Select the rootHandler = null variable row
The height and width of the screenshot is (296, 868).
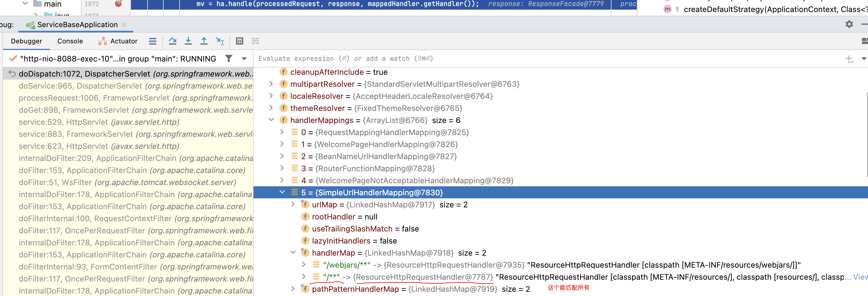coord(561,217)
